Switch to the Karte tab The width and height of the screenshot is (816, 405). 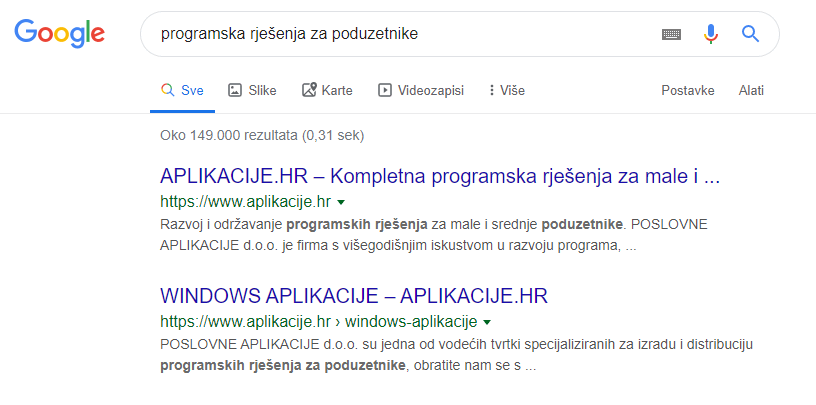(x=327, y=91)
